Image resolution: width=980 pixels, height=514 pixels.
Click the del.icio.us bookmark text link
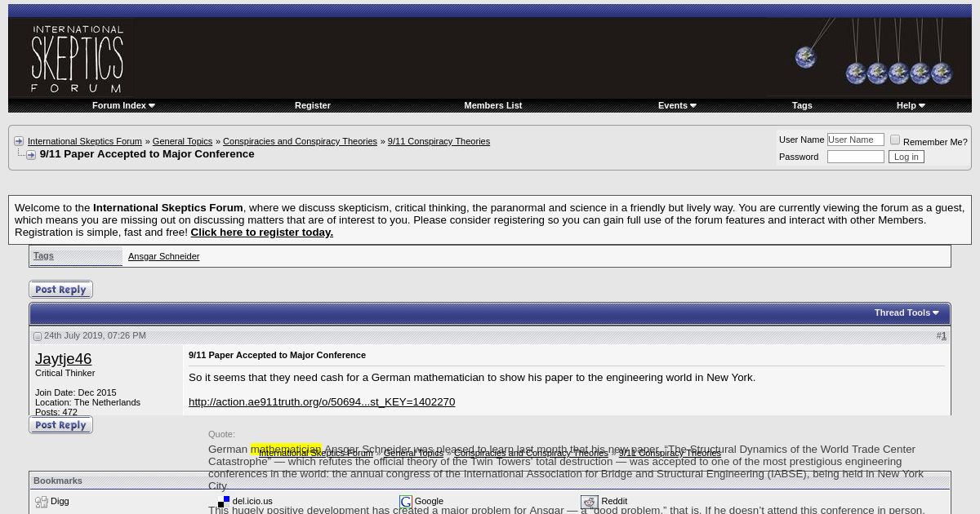pos(252,501)
